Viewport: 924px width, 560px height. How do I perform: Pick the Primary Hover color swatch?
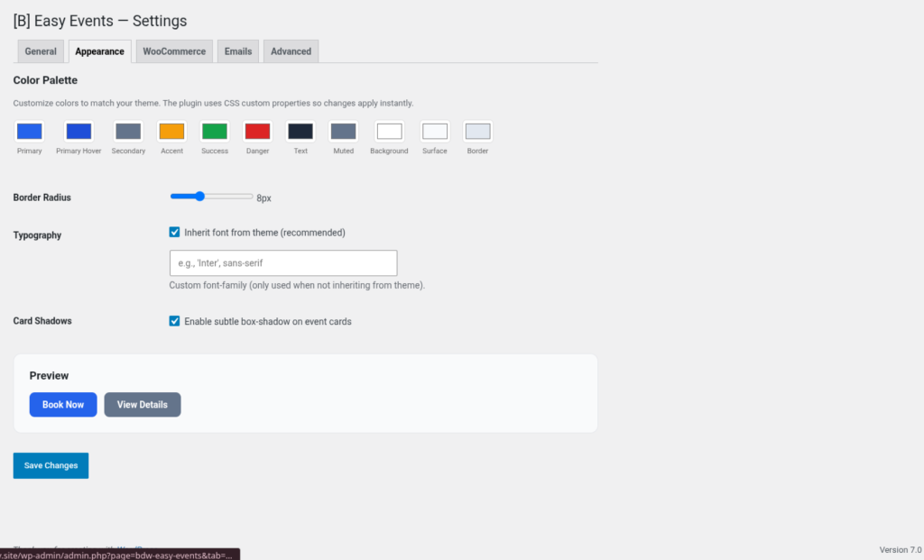(x=79, y=132)
